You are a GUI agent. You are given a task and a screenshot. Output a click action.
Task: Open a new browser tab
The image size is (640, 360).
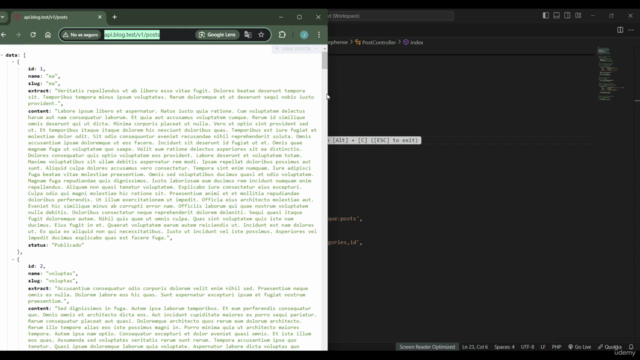click(114, 17)
